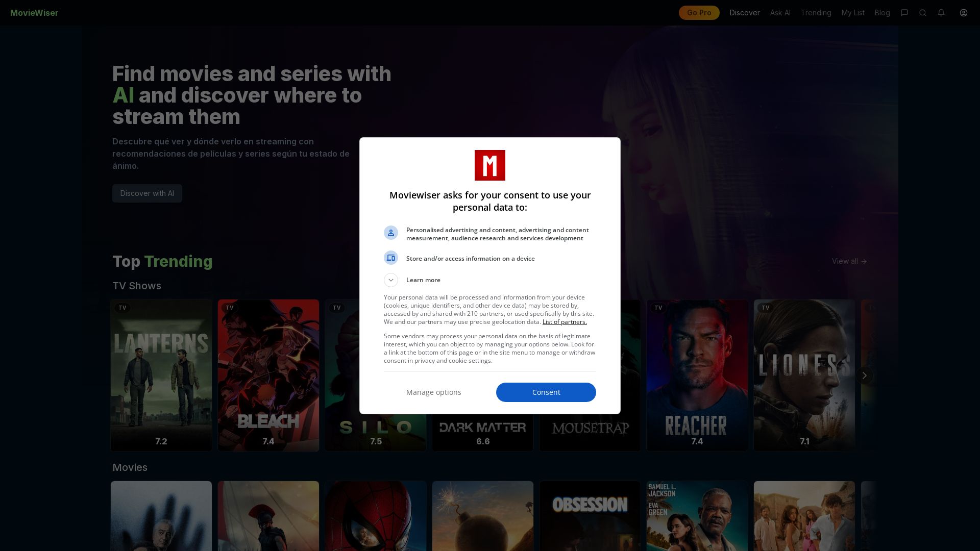Screen dimensions: 980x551
Task: Open My List in navigation
Action: [x=853, y=13]
